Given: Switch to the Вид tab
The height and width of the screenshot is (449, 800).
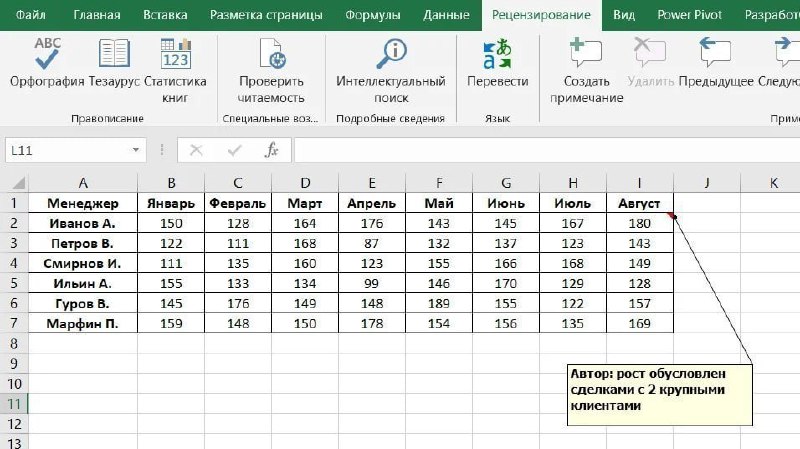Looking at the screenshot, I should tap(623, 15).
